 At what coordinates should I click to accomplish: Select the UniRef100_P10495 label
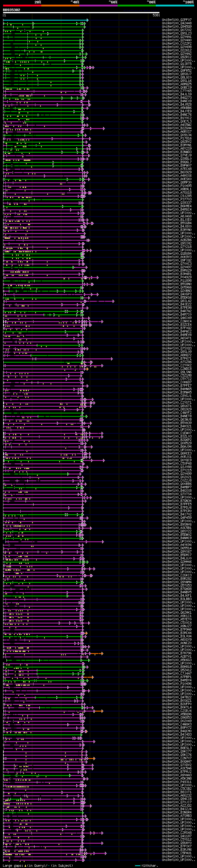[177, 186]
